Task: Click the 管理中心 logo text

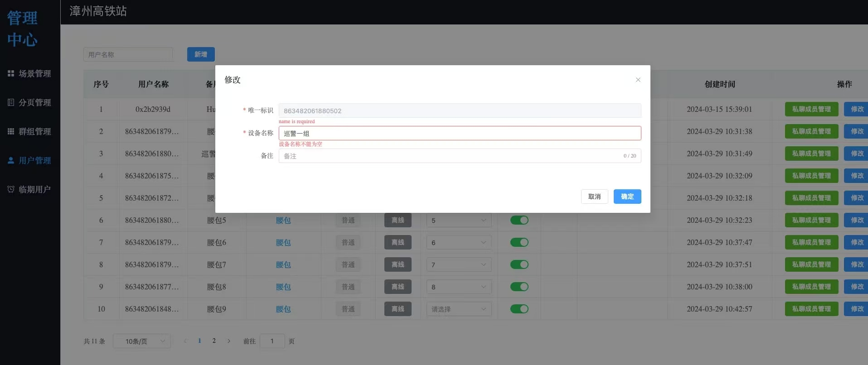Action: [22, 29]
